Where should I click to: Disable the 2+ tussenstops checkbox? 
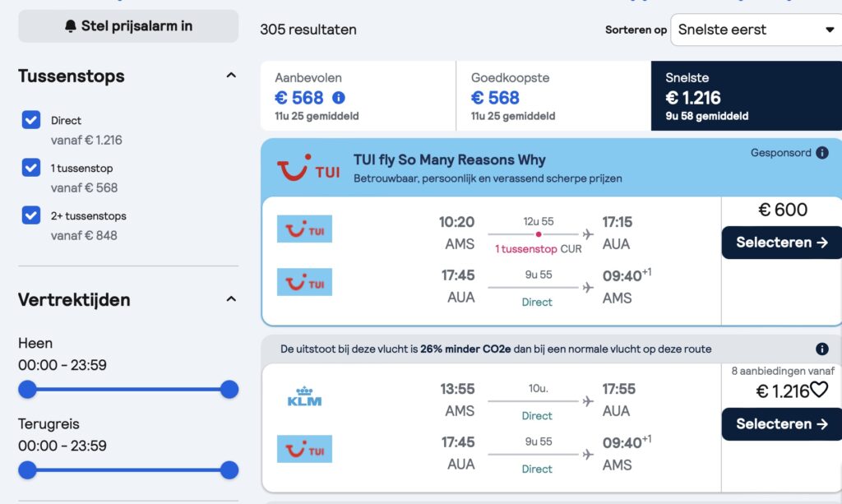[31, 215]
